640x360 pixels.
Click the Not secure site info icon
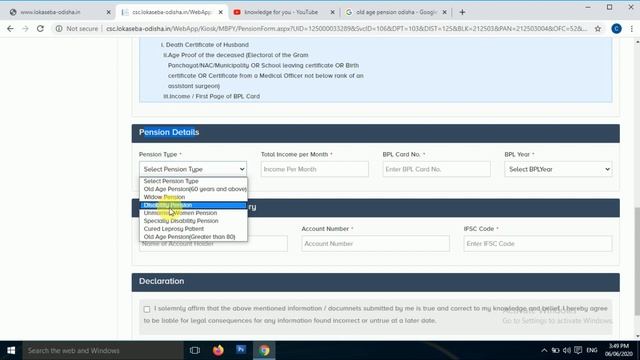59,29
